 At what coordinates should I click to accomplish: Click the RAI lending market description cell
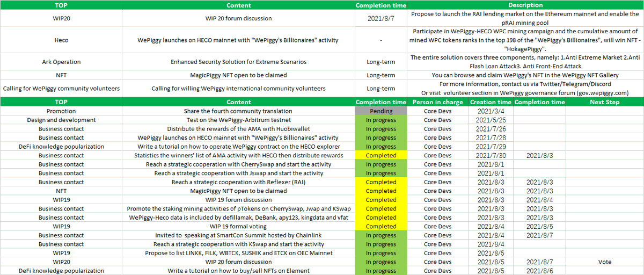(x=525, y=18)
